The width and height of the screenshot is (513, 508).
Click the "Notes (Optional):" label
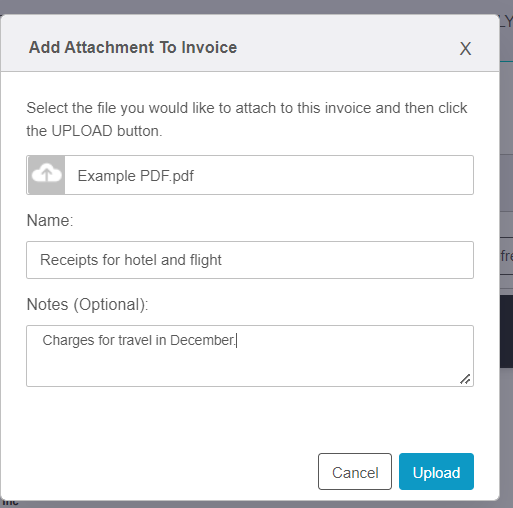[x=87, y=304]
